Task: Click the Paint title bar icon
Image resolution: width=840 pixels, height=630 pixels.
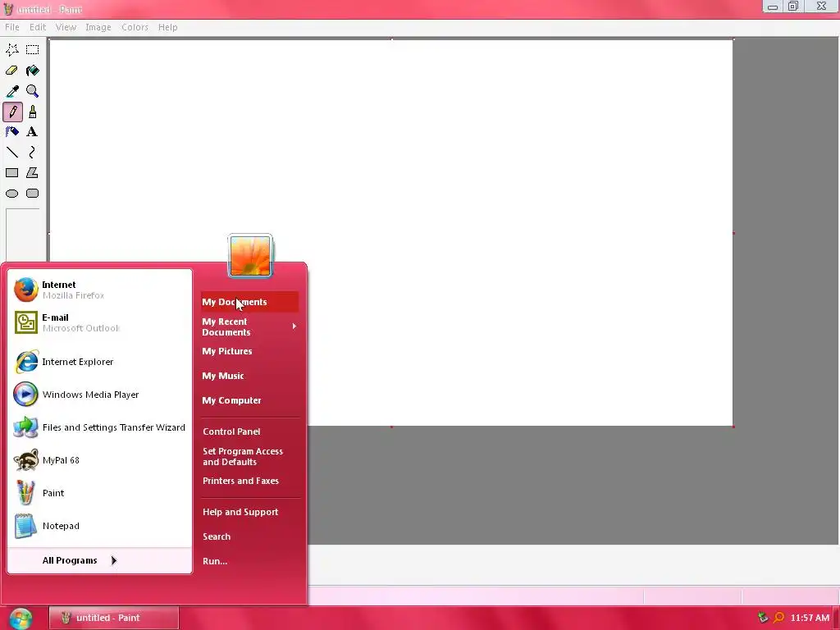Action: tap(8, 9)
